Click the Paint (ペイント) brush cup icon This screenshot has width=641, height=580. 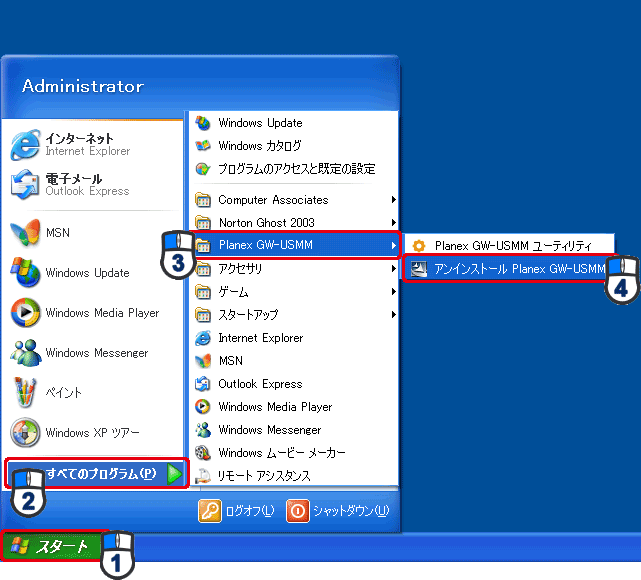pos(25,392)
